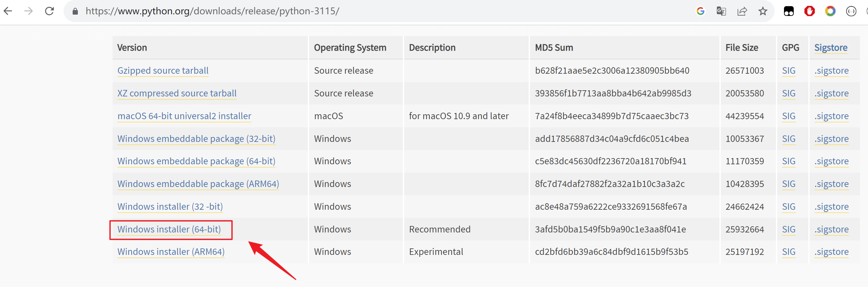Image resolution: width=868 pixels, height=287 pixels.
Task: Open Windows embeddable package (ARM64) link
Action: [x=198, y=184]
